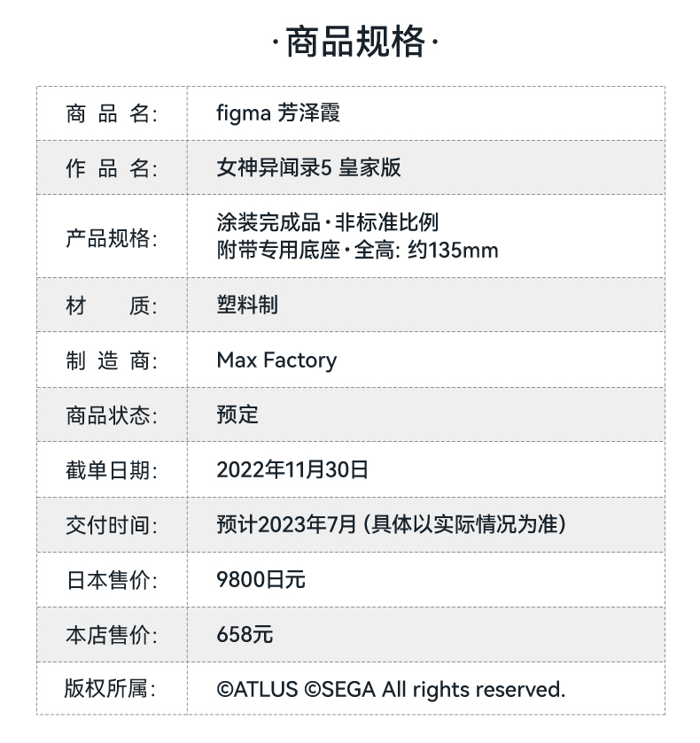Image resolution: width=700 pixels, height=743 pixels.
Task: Select the 预定 status value
Action: pos(237,414)
